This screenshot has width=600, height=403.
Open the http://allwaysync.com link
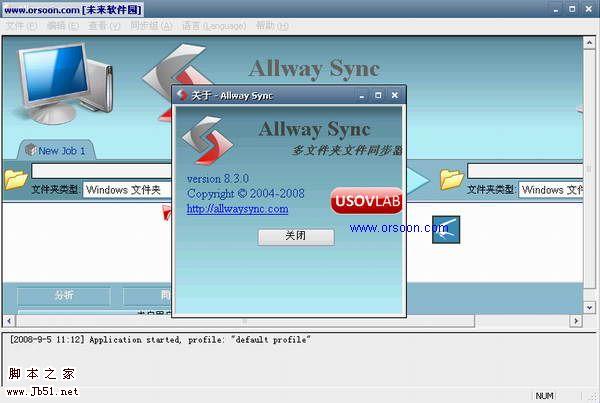(x=238, y=209)
